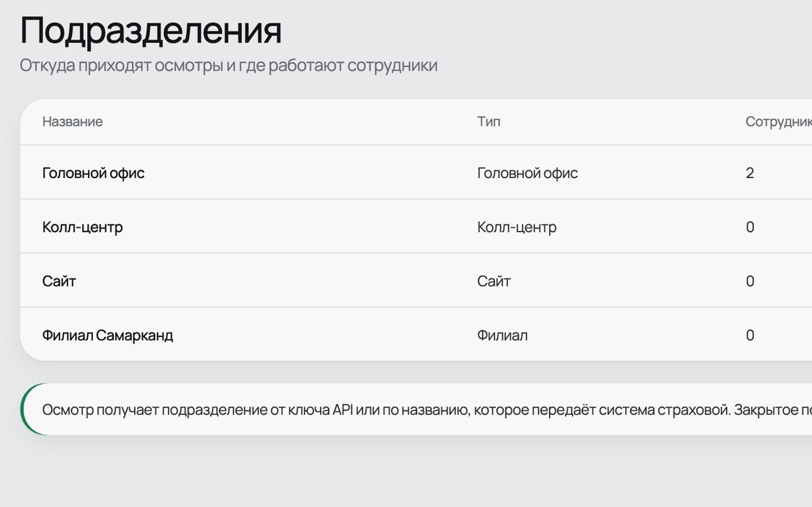Image resolution: width=812 pixels, height=507 pixels.
Task: Select type cell Сайт
Action: (x=493, y=281)
